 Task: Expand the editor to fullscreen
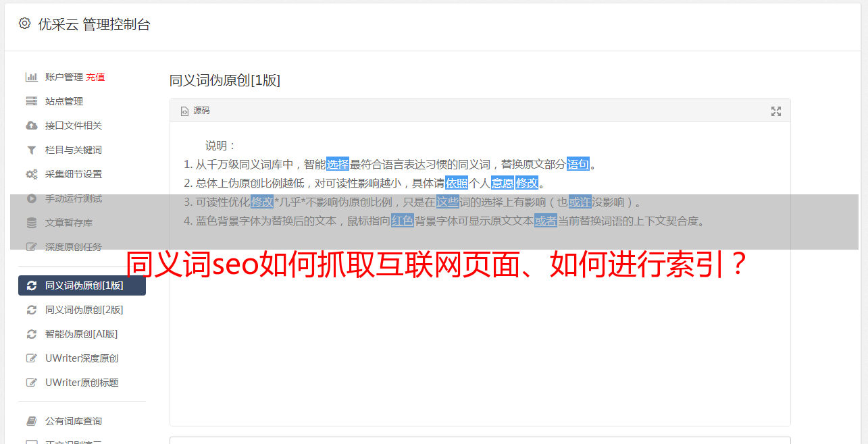click(x=776, y=111)
